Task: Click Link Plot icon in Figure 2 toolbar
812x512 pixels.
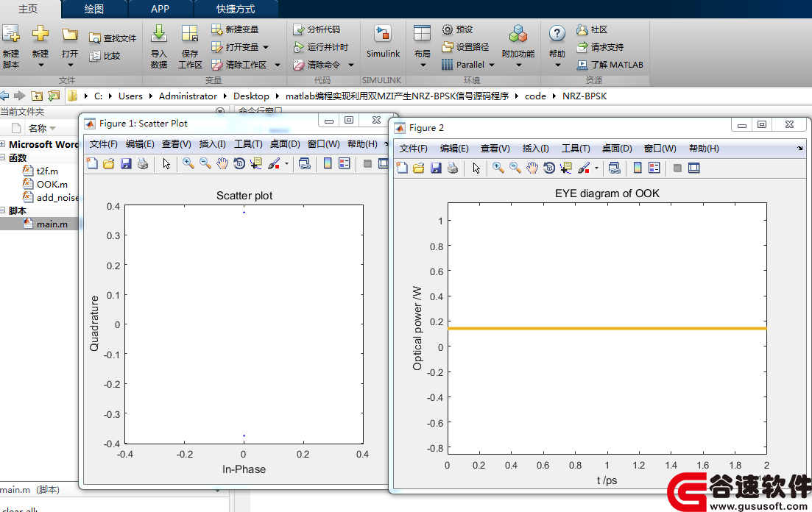Action: [615, 168]
